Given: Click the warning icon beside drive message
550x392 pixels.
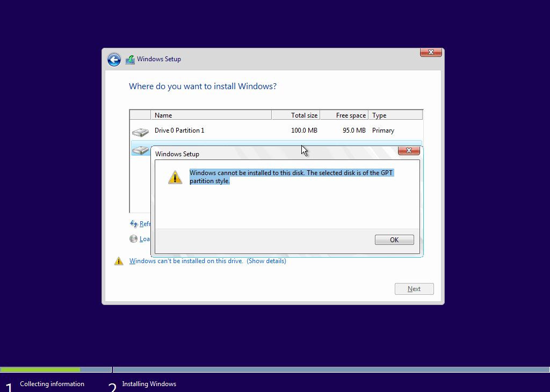Looking at the screenshot, I should tap(119, 261).
